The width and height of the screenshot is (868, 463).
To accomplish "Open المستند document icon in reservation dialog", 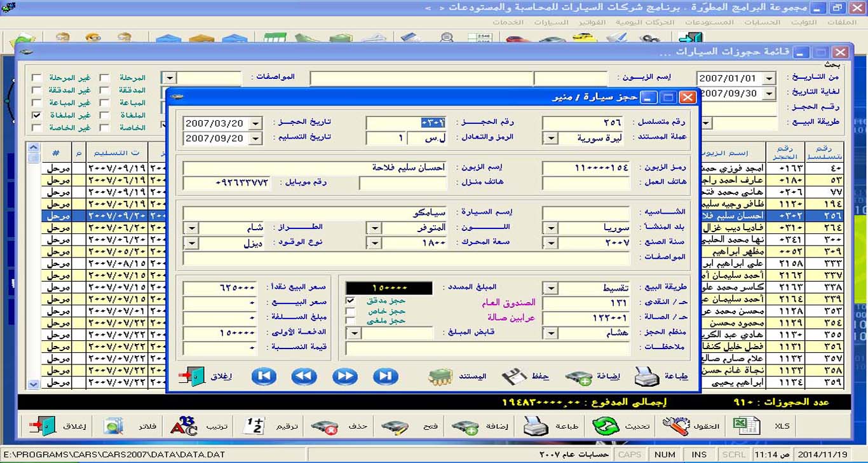I will [x=440, y=377].
